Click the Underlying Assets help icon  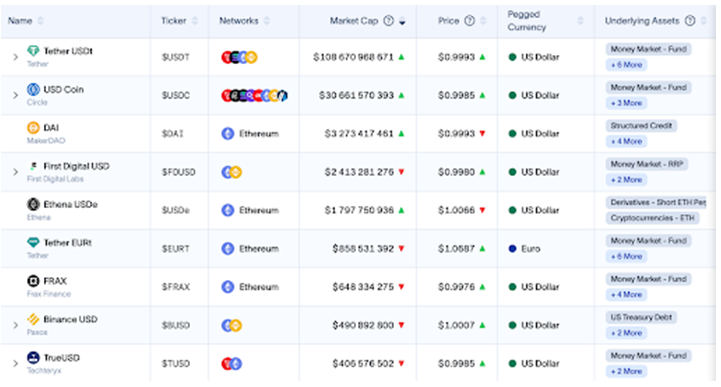[690, 21]
